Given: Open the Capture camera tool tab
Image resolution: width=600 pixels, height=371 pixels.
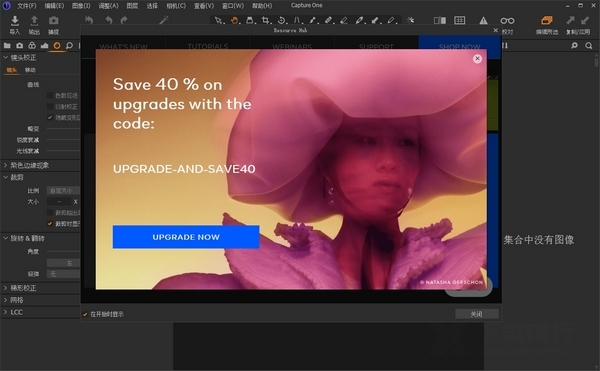Looking at the screenshot, I should point(20,46).
